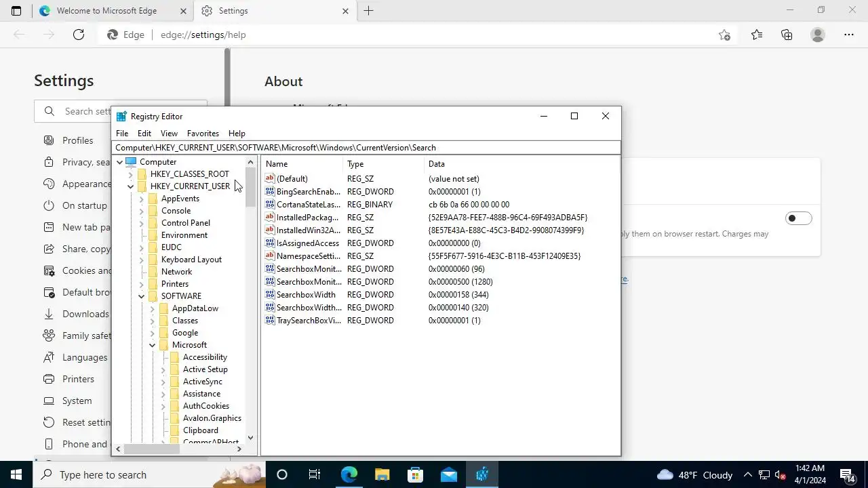Viewport: 868px width, 488px height.
Task: Open Task View on the taskbar
Action: click(315, 474)
